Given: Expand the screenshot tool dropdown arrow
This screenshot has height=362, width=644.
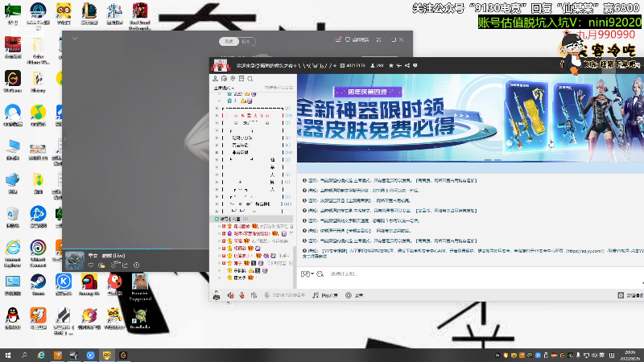Looking at the screenshot, I should tap(312, 274).
